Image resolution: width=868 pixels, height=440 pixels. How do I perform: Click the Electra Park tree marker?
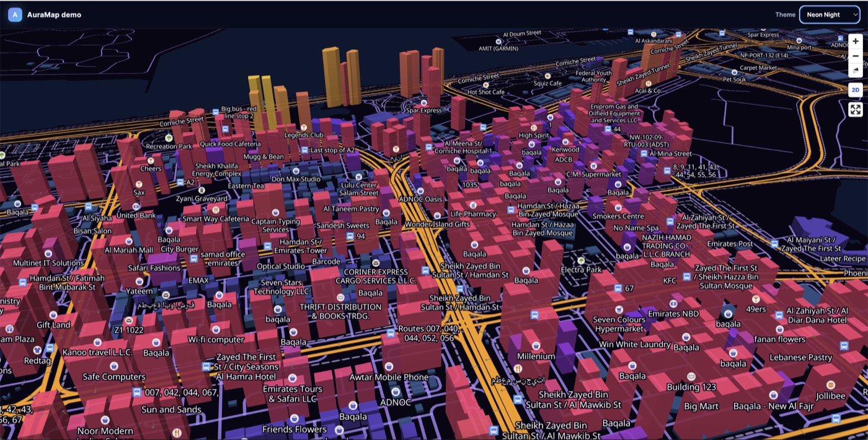[581, 261]
